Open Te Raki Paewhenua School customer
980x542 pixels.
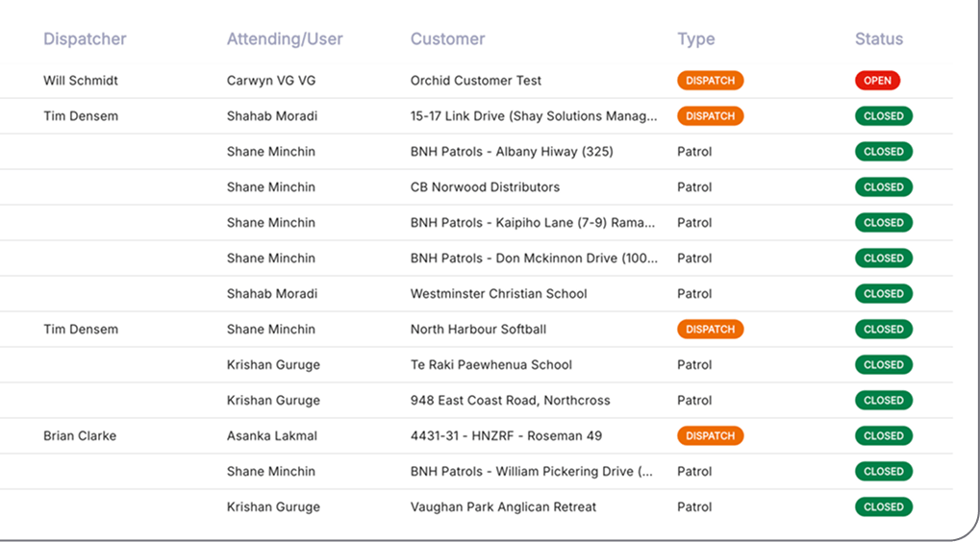pyautogui.click(x=491, y=365)
